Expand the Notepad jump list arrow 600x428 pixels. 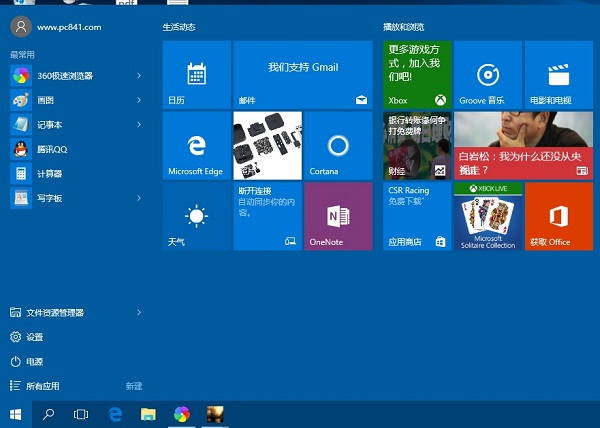point(139,125)
